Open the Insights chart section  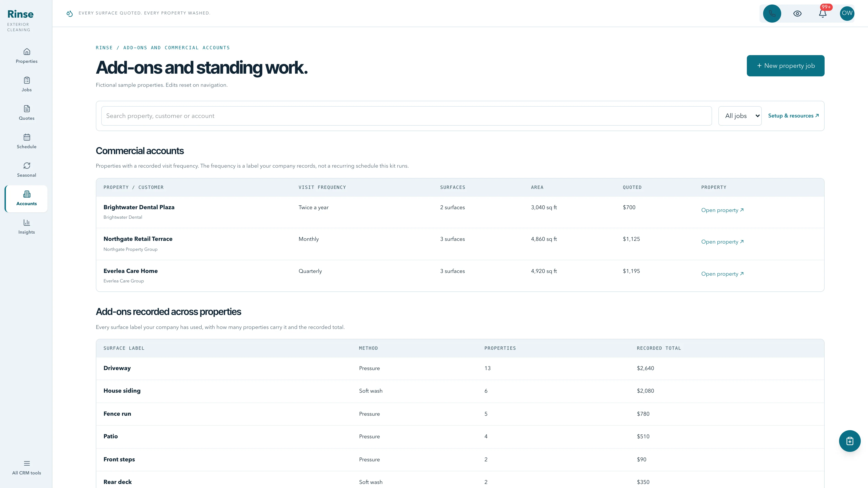tap(26, 227)
